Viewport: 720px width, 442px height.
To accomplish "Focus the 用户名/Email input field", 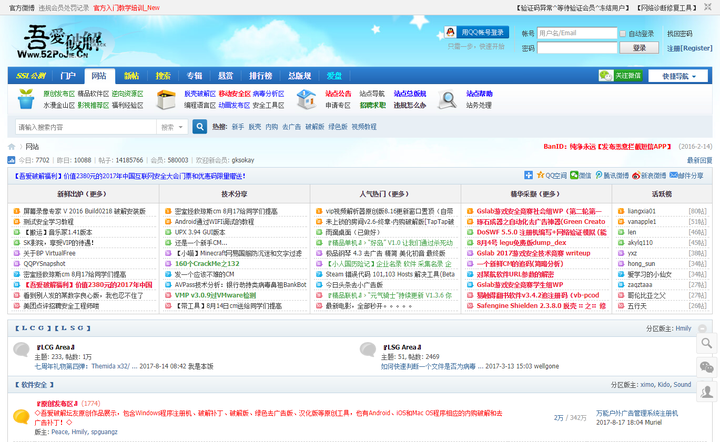I will (x=577, y=33).
